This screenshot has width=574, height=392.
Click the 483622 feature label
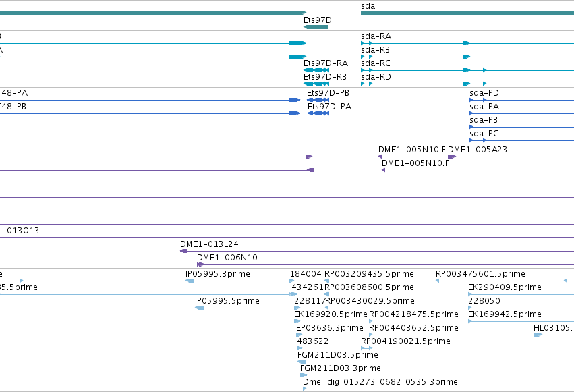(x=312, y=341)
